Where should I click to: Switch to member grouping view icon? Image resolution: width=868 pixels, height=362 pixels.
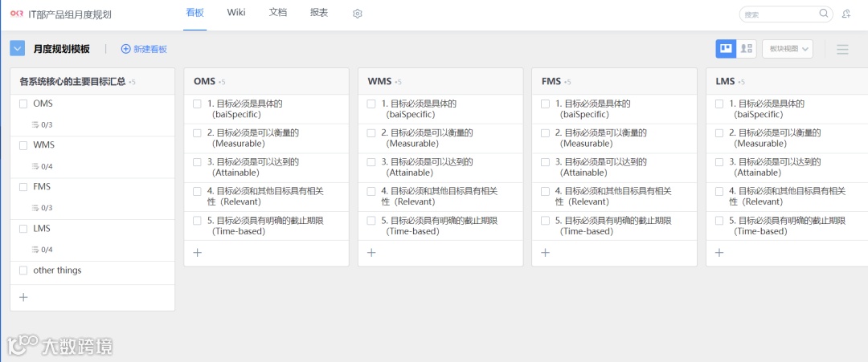(x=746, y=49)
